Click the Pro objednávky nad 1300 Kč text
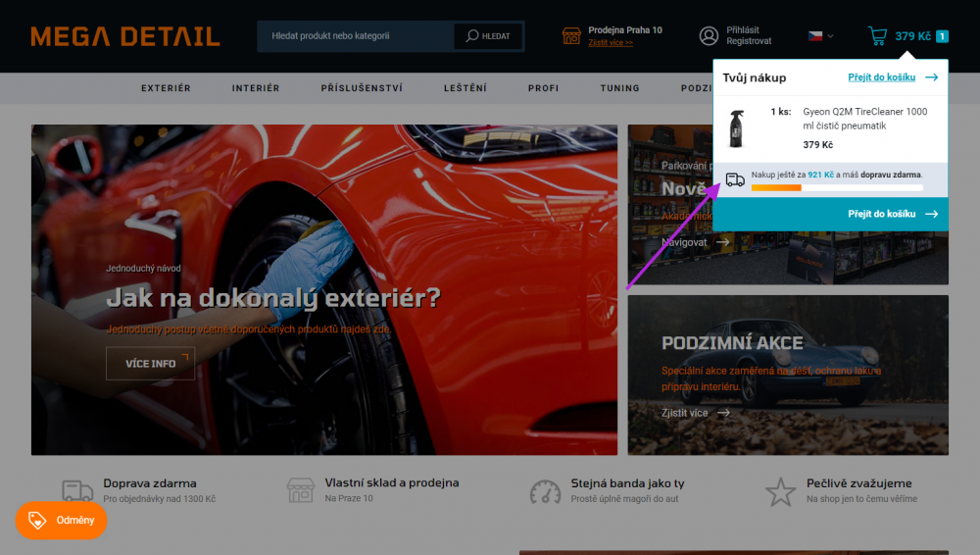This screenshot has width=980, height=555. 160,499
